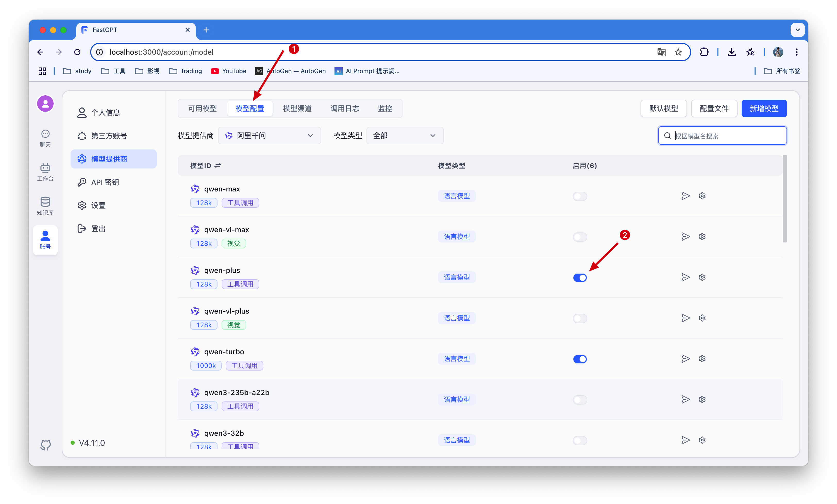Image resolution: width=837 pixels, height=504 pixels.
Task: Open settings gear for qwen-vl-max
Action: [x=702, y=237]
